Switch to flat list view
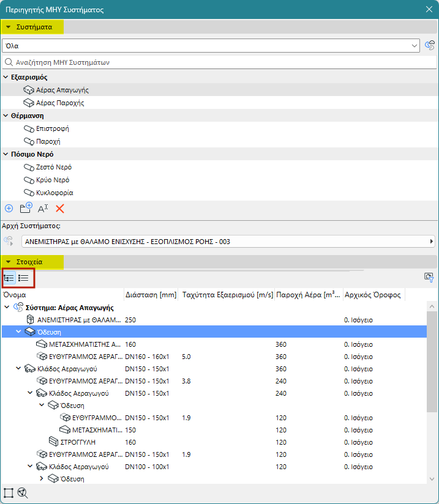This screenshot has width=439, height=504. coord(23,278)
